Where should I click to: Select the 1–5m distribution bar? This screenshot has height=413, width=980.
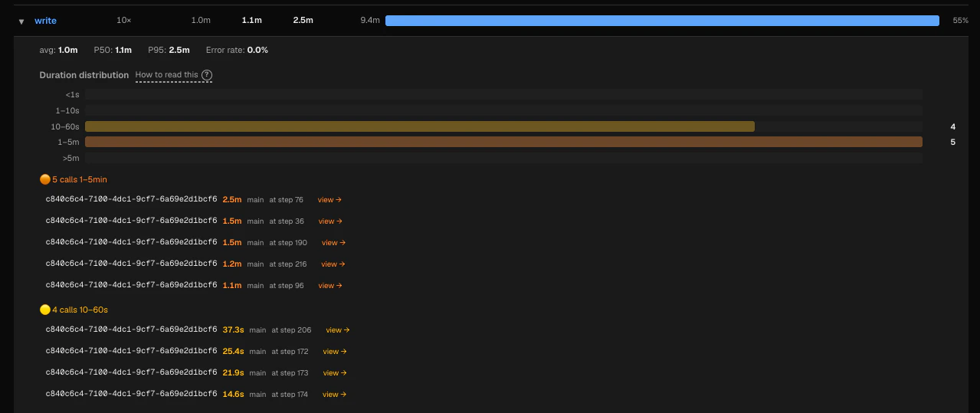tap(503, 142)
